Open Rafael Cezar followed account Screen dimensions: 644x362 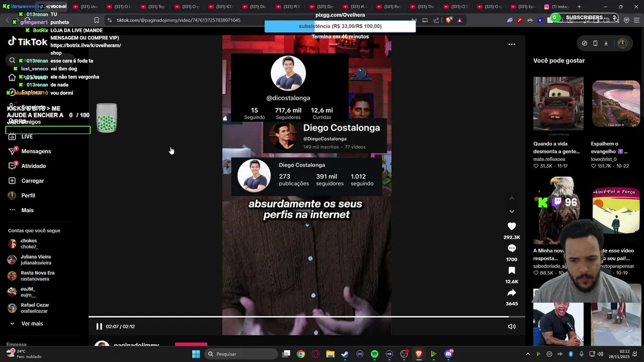[x=35, y=308]
